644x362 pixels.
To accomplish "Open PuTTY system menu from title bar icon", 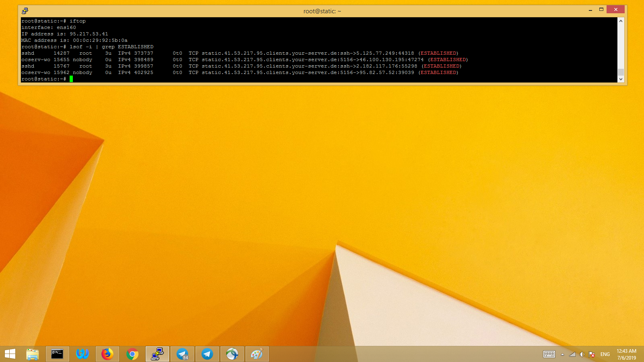I will click(x=25, y=11).
